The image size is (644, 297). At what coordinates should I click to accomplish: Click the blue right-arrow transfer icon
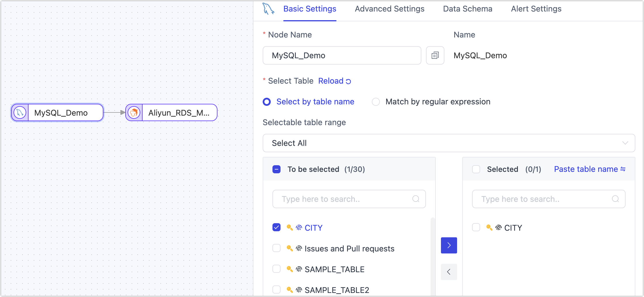[x=448, y=245]
